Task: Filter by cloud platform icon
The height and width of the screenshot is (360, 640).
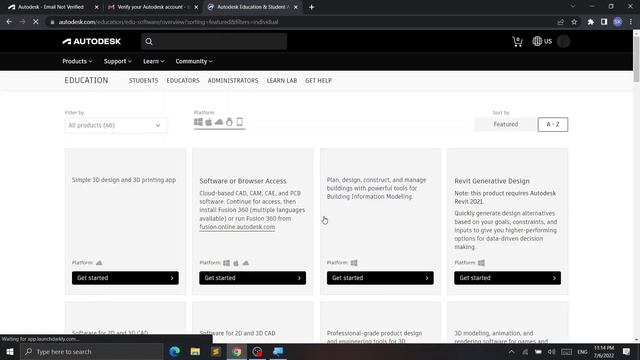Action: coord(219,122)
